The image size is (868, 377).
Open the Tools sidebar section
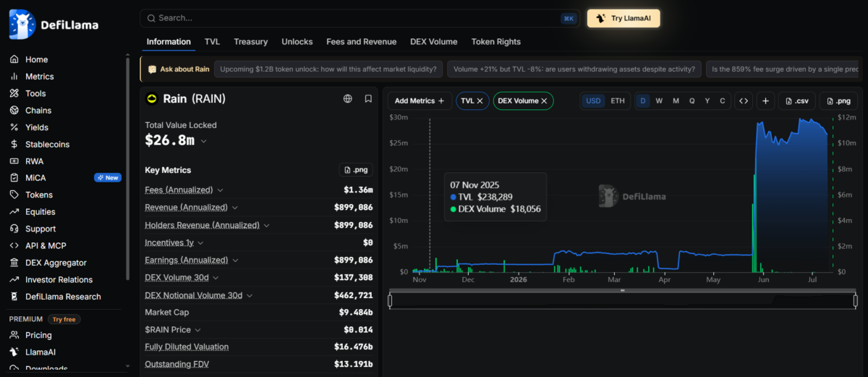click(x=35, y=93)
